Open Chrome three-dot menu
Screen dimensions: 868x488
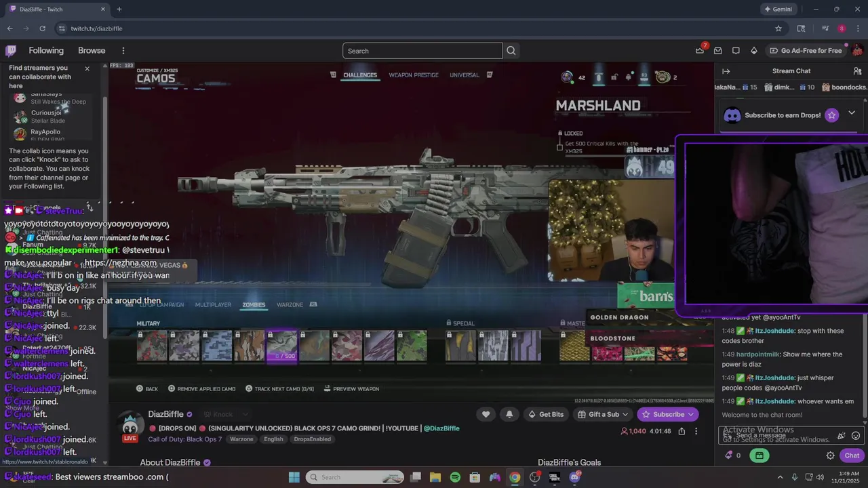coord(857,28)
